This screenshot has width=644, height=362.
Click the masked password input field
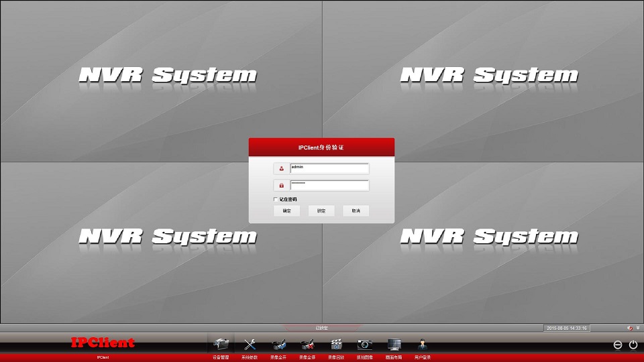click(329, 185)
